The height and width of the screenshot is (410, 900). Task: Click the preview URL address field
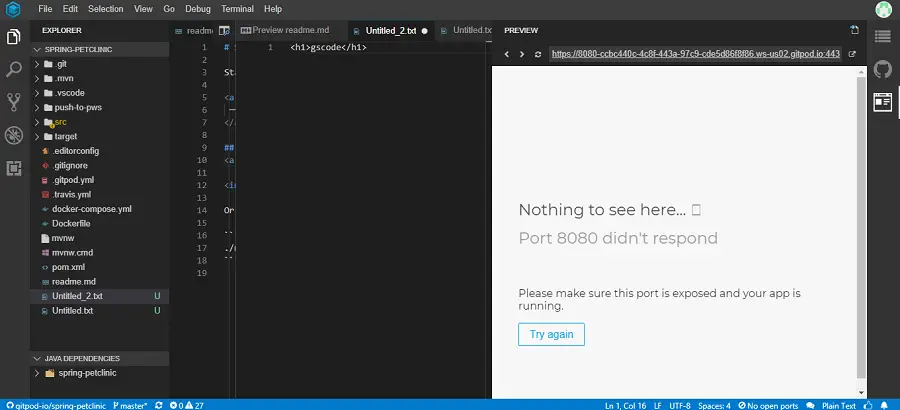pyautogui.click(x=695, y=54)
